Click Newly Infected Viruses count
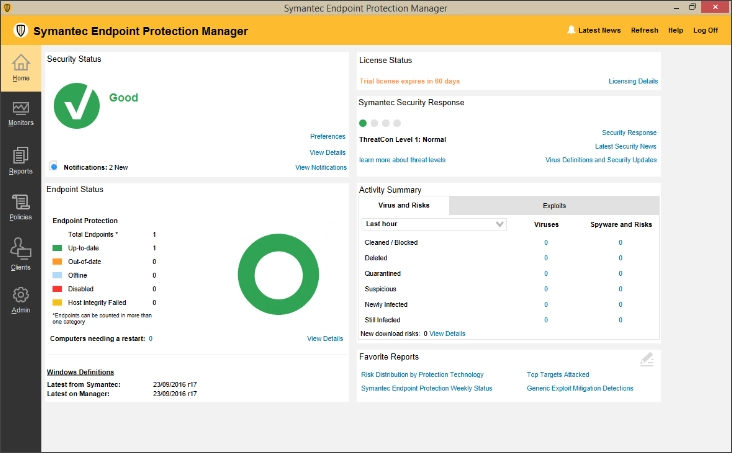The image size is (732, 453). point(546,304)
